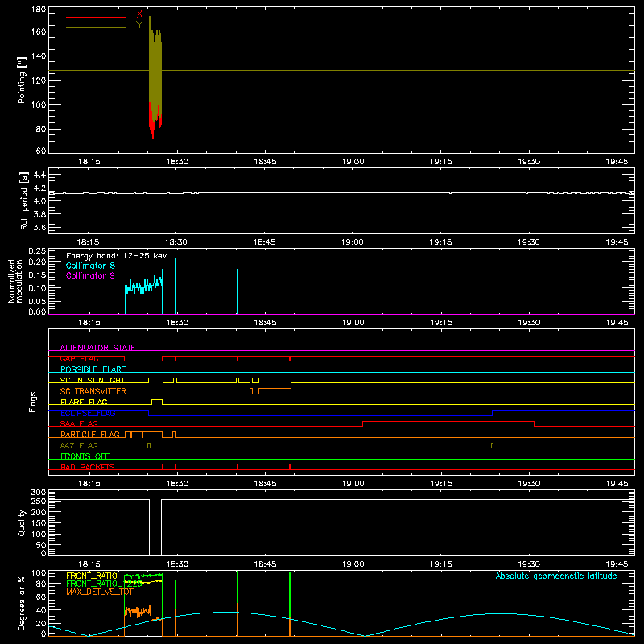
Task: Click the raised SAA_FLAG segment after 19:00
Action: point(448,422)
